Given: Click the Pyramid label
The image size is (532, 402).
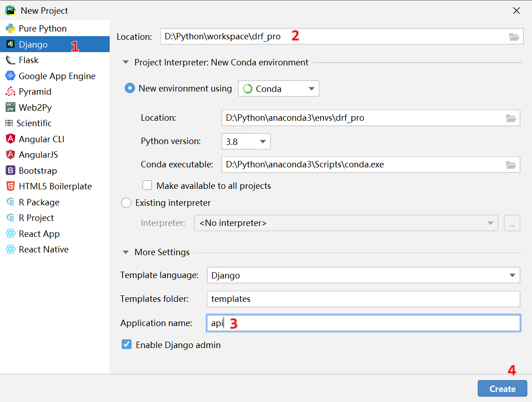Looking at the screenshot, I should (35, 91).
